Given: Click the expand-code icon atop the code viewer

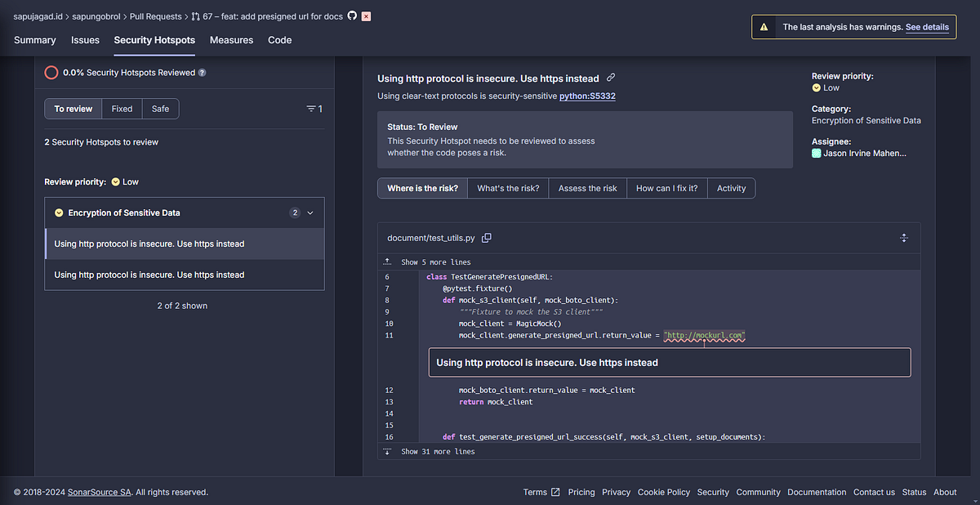Looking at the screenshot, I should click(904, 237).
